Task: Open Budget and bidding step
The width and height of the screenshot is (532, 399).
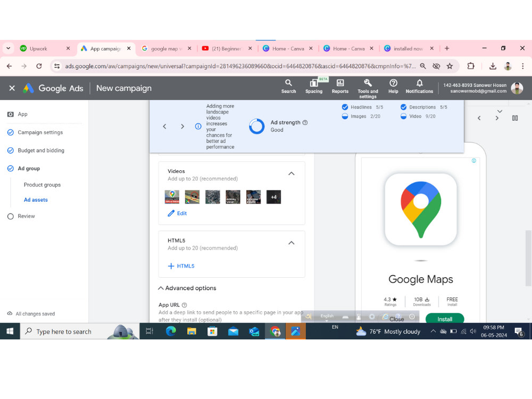Action: [41, 151]
